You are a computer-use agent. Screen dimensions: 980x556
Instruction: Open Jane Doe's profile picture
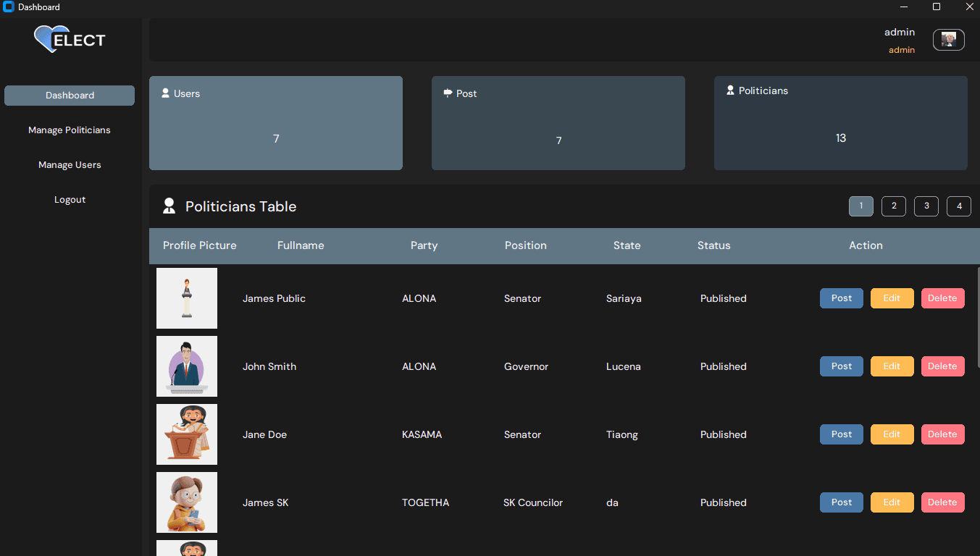coord(187,434)
